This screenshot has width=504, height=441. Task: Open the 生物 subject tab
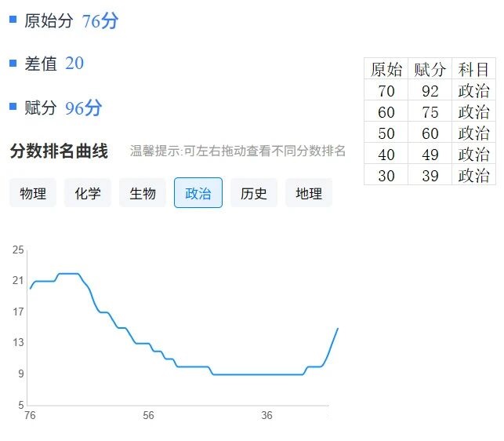click(x=143, y=193)
